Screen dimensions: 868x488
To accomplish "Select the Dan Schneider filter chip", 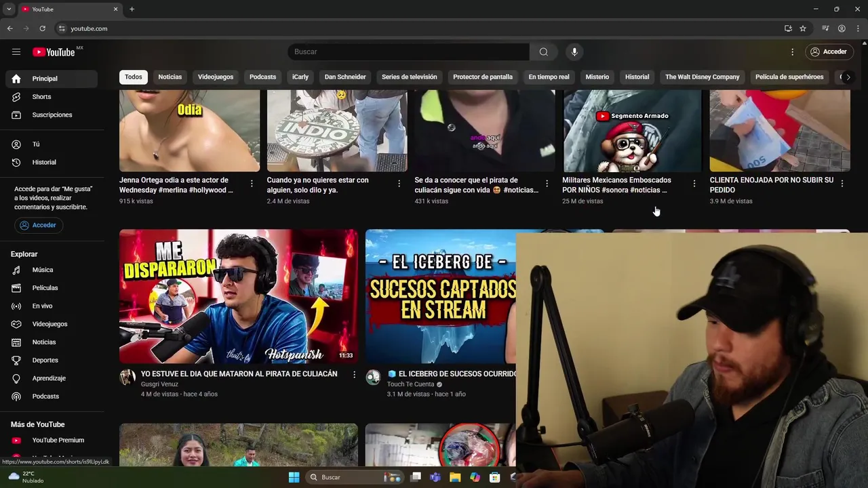I will coord(345,77).
